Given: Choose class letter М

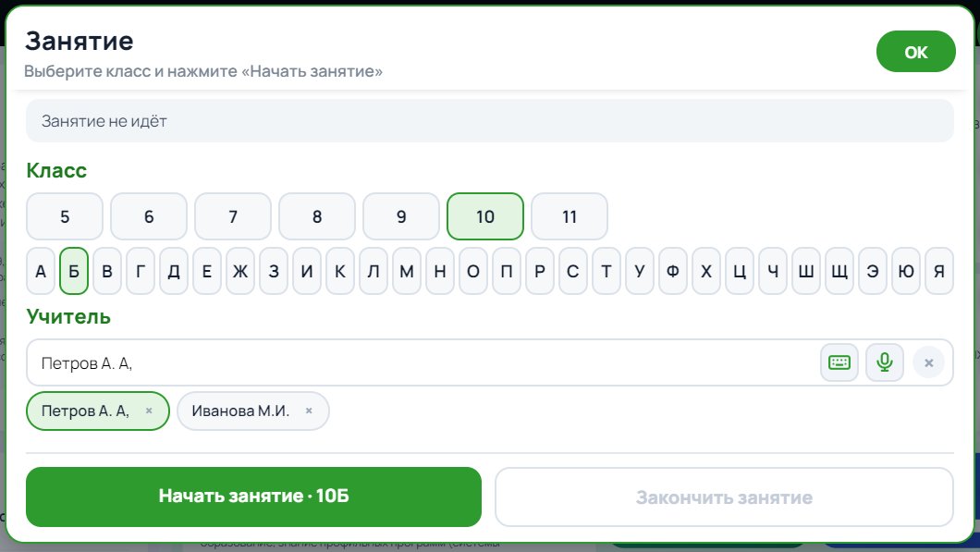Looking at the screenshot, I should (407, 271).
